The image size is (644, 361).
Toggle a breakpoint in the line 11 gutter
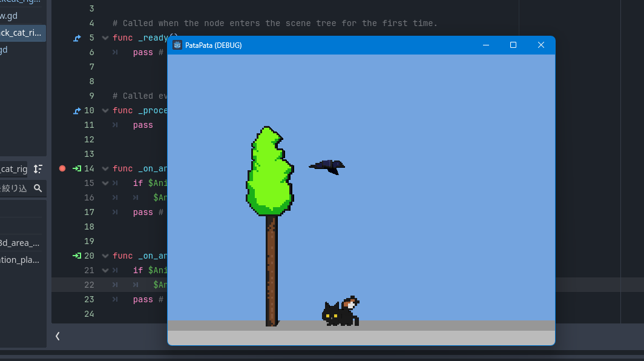(62, 125)
